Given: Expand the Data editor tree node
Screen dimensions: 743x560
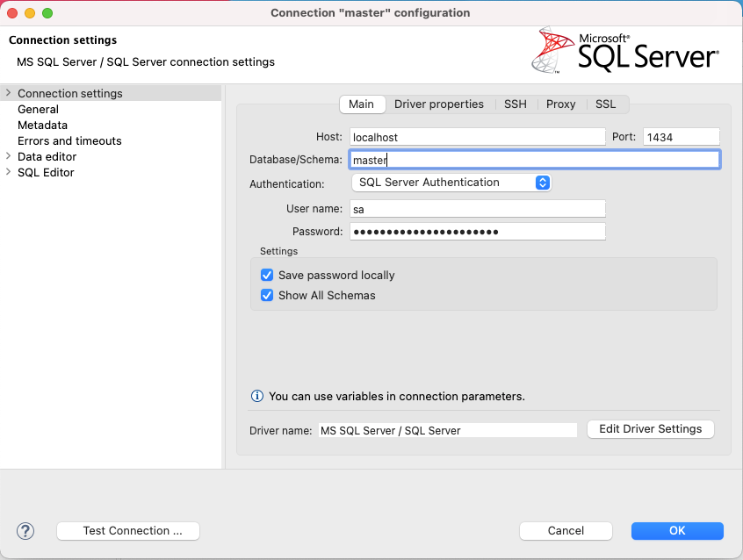Looking at the screenshot, I should (8, 156).
